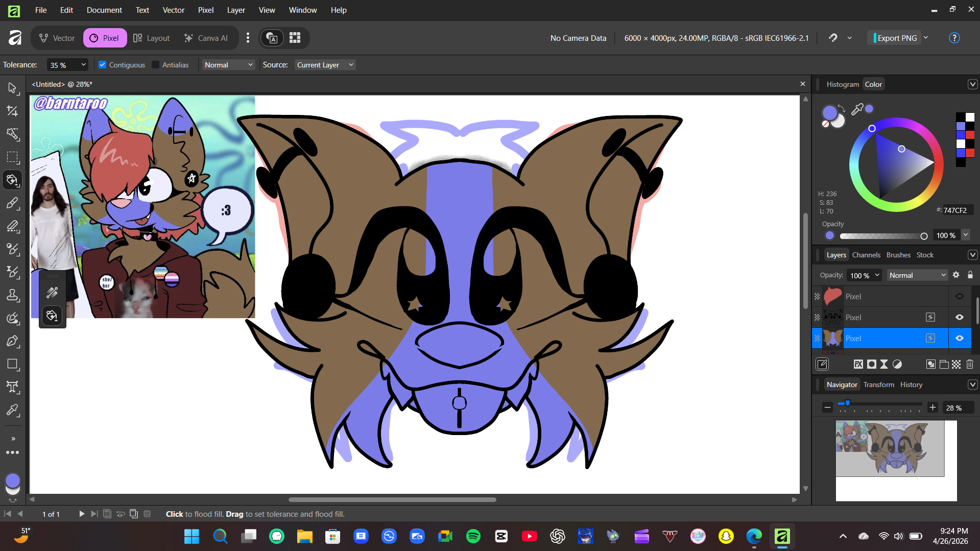
Task: Select the Erase Brush tool
Action: click(x=12, y=226)
